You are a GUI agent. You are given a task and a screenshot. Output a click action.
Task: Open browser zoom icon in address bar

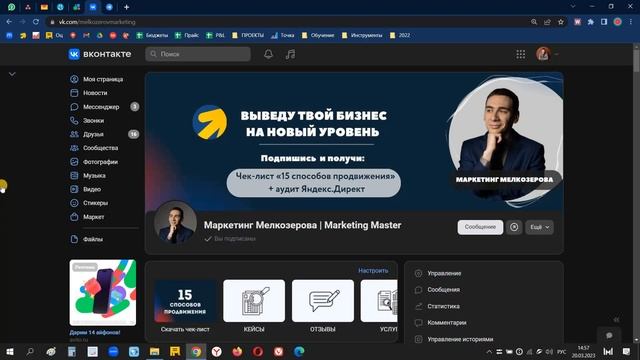(534, 22)
